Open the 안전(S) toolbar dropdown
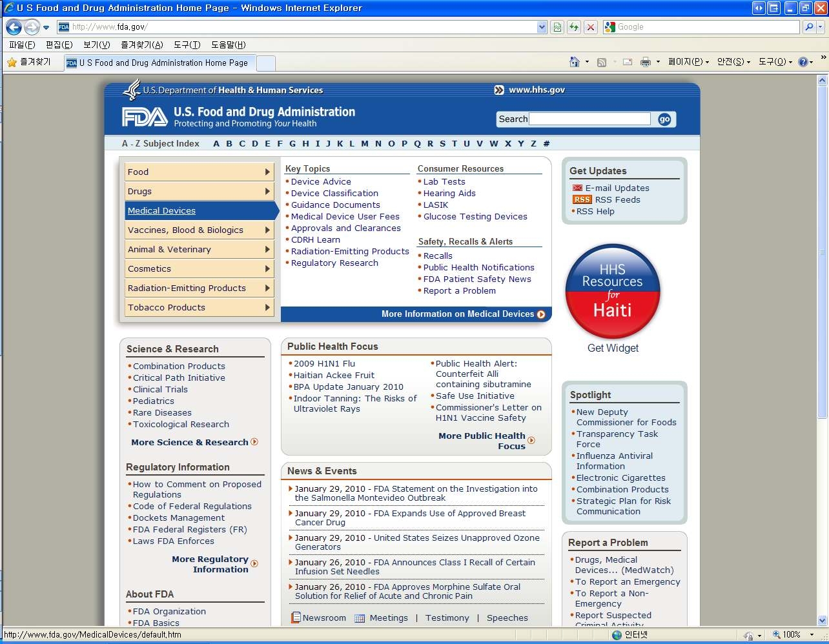The width and height of the screenshot is (829, 644). pos(733,62)
